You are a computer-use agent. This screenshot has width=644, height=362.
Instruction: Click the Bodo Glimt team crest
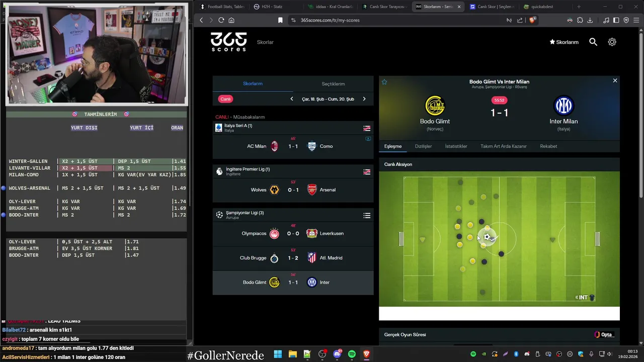click(435, 106)
